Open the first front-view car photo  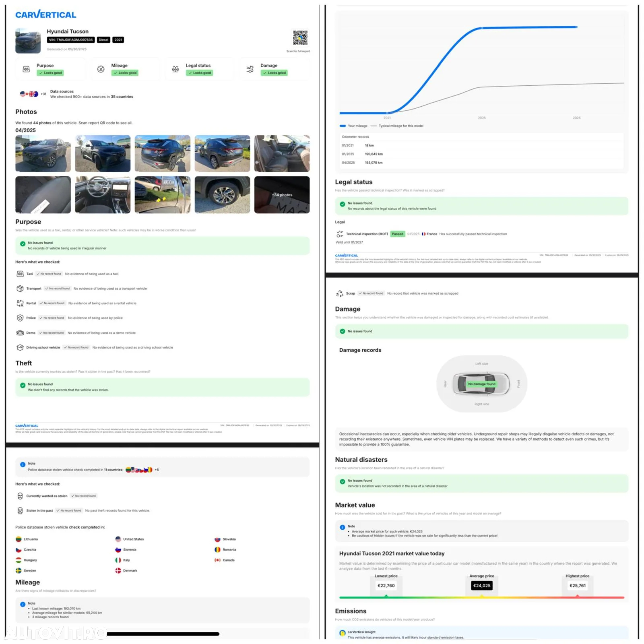coord(43,154)
